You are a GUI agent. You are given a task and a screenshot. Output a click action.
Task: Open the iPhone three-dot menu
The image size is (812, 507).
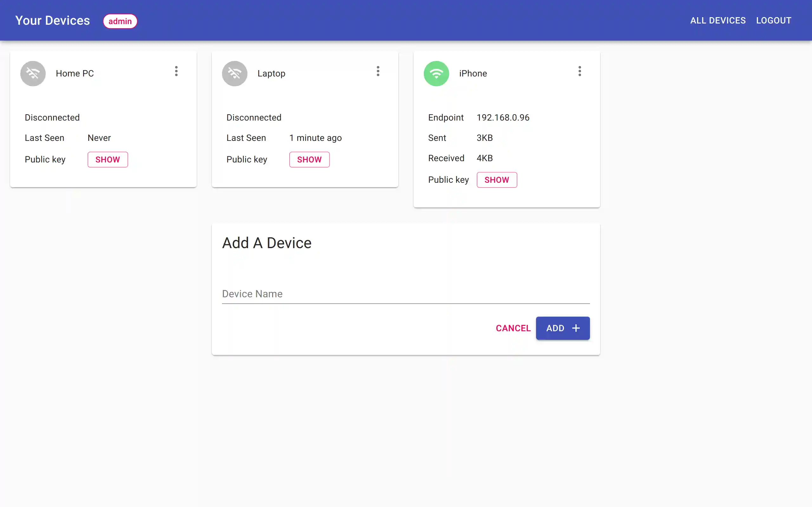(580, 71)
